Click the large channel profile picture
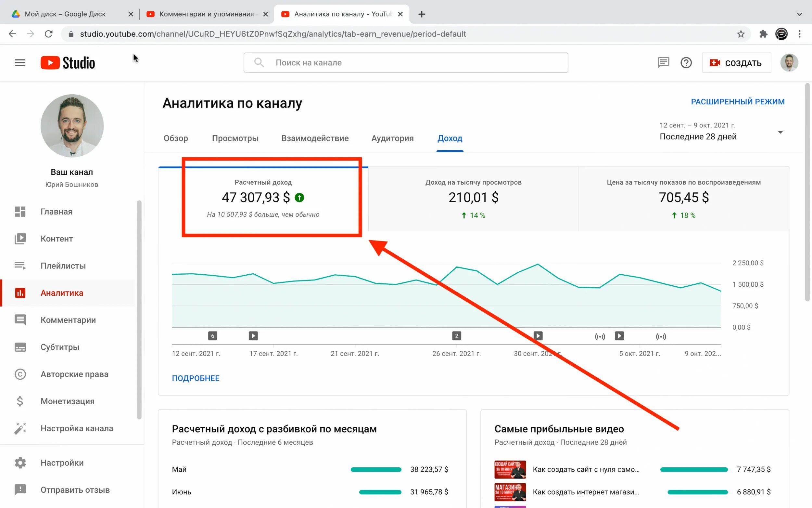 72,126
